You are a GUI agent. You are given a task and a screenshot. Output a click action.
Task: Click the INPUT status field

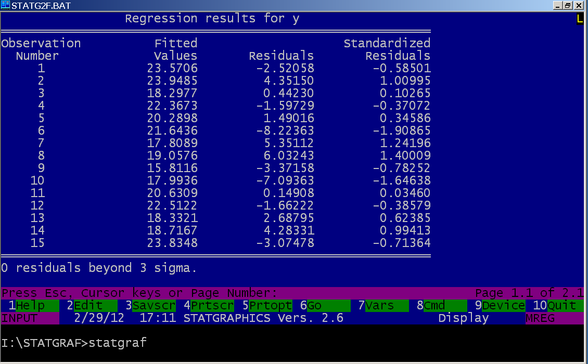30,318
